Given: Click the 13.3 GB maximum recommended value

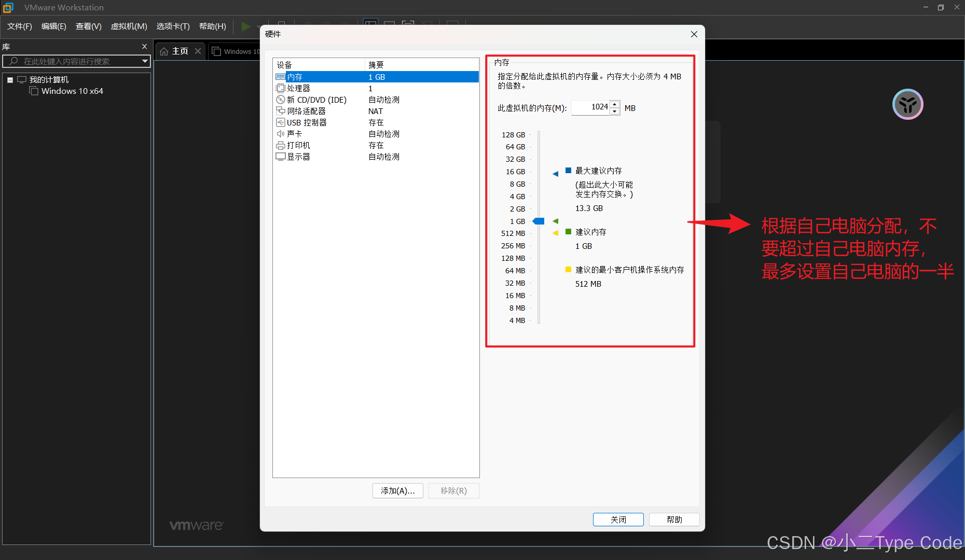Looking at the screenshot, I should [x=589, y=208].
